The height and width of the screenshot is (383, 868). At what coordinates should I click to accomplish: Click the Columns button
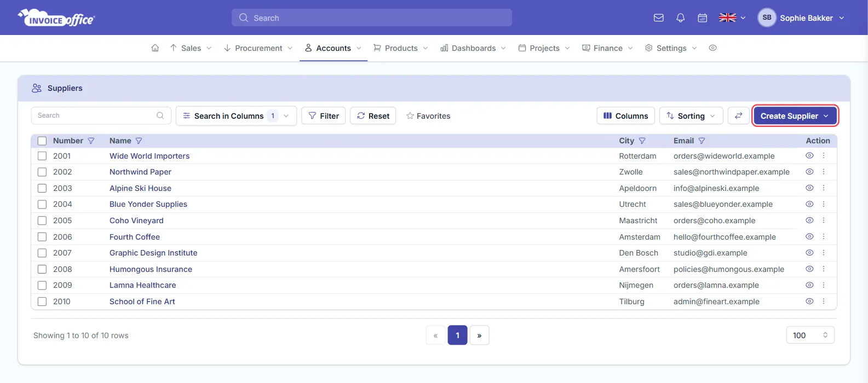pos(625,116)
